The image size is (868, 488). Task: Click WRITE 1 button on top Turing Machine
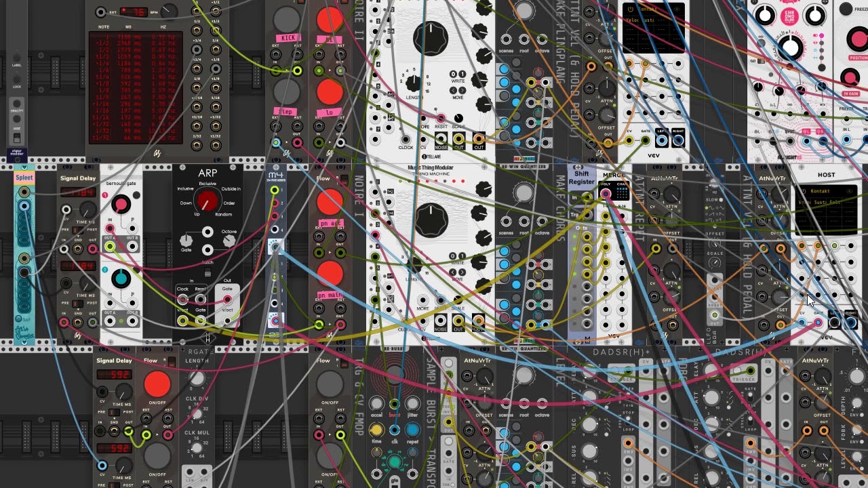[x=462, y=74]
